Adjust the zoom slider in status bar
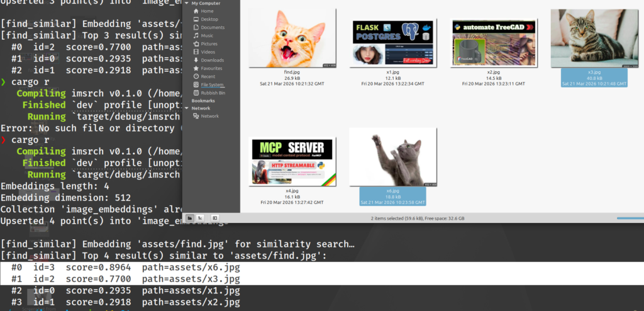This screenshot has height=311, width=644. [630, 218]
